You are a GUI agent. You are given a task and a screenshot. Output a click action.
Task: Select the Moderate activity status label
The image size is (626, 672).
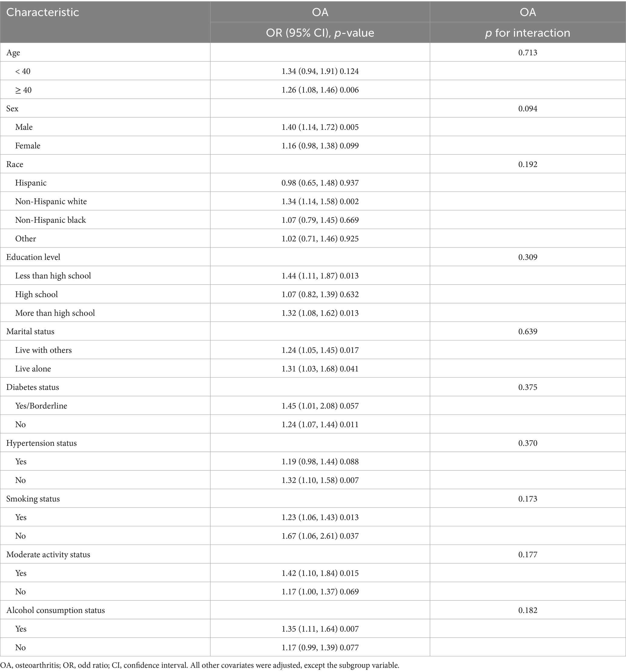pyautogui.click(x=48, y=555)
